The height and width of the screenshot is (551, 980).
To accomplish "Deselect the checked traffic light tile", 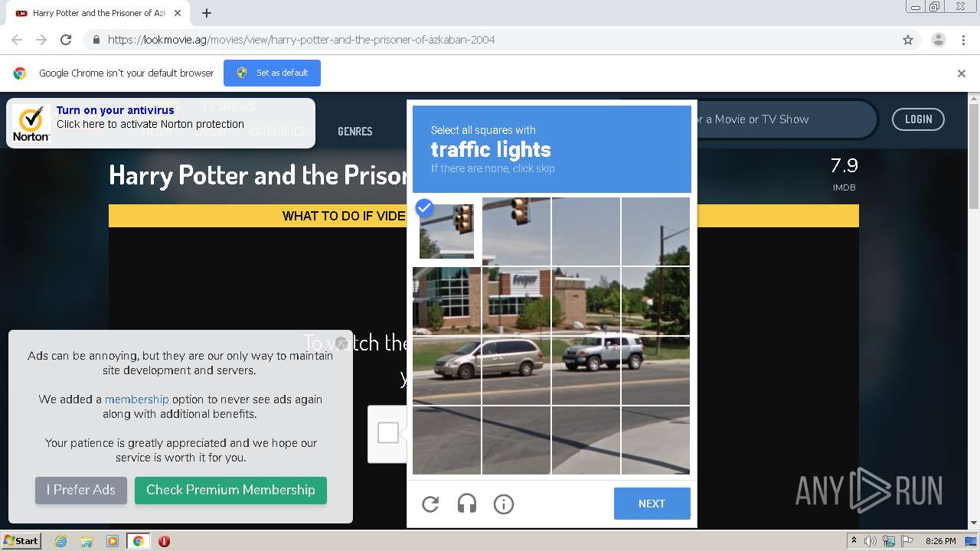I will coord(446,231).
